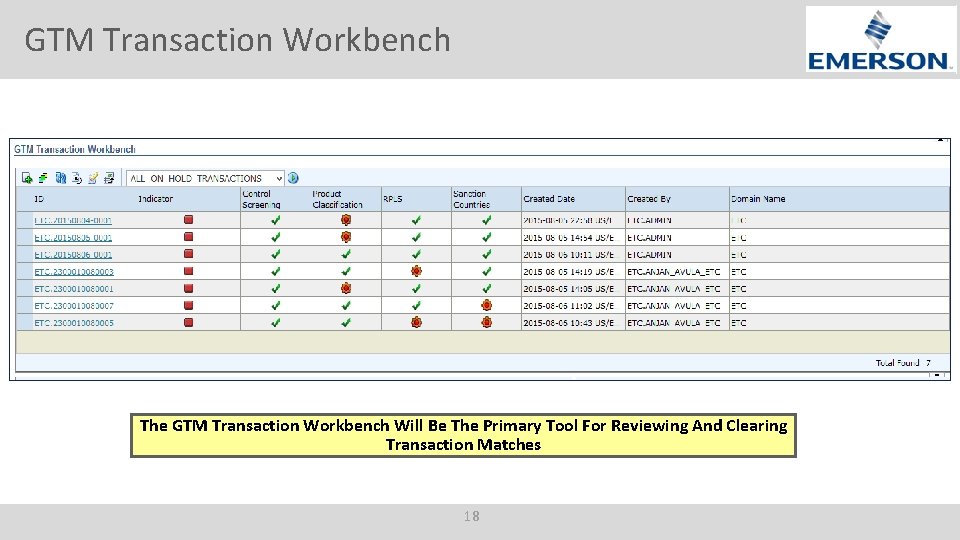Open transaction ID link created 10:11
The height and width of the screenshot is (540, 960).
pyautogui.click(x=73, y=255)
